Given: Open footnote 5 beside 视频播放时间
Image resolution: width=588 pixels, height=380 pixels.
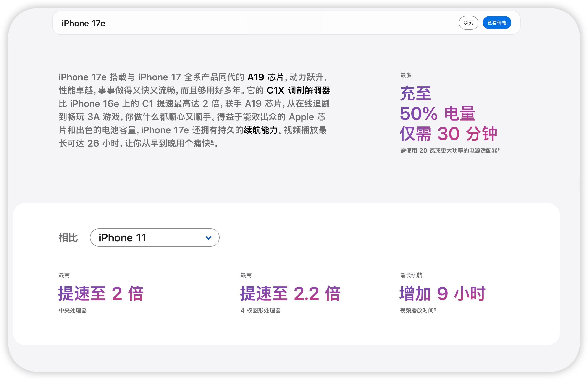Looking at the screenshot, I should pos(435,309).
